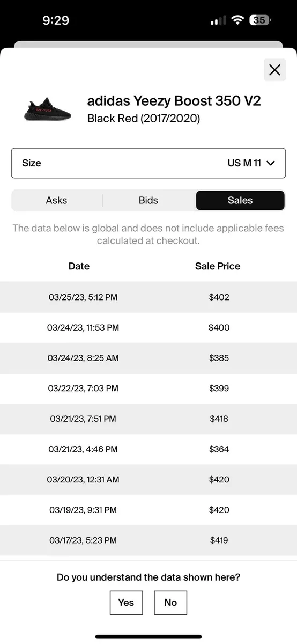Screen dimensions: 297x644
Task: Tap the Wi-Fi icon in status bar
Action: (237, 20)
